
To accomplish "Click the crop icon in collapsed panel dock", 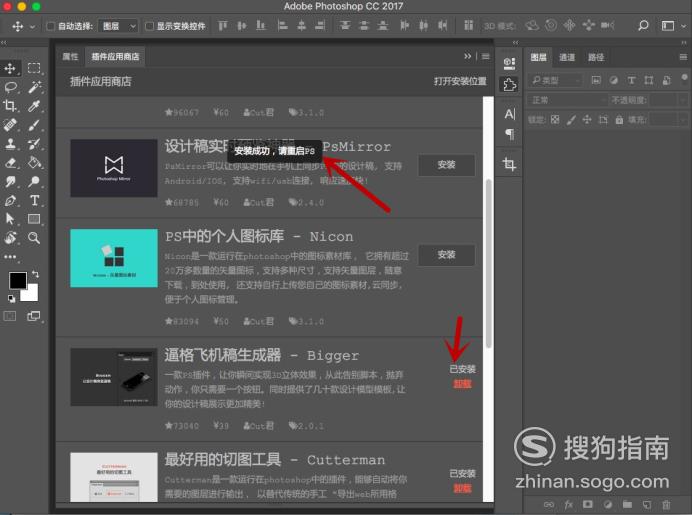I will point(509,164).
